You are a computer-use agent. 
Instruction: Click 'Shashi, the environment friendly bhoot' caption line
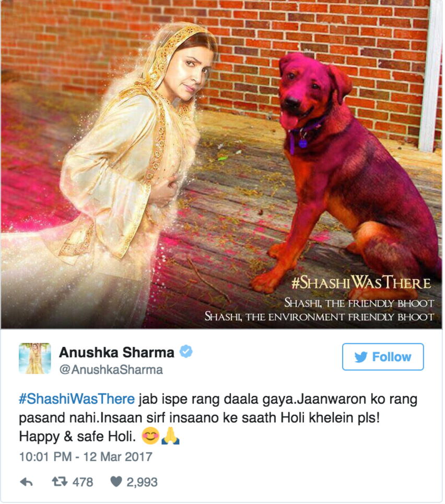(319, 317)
